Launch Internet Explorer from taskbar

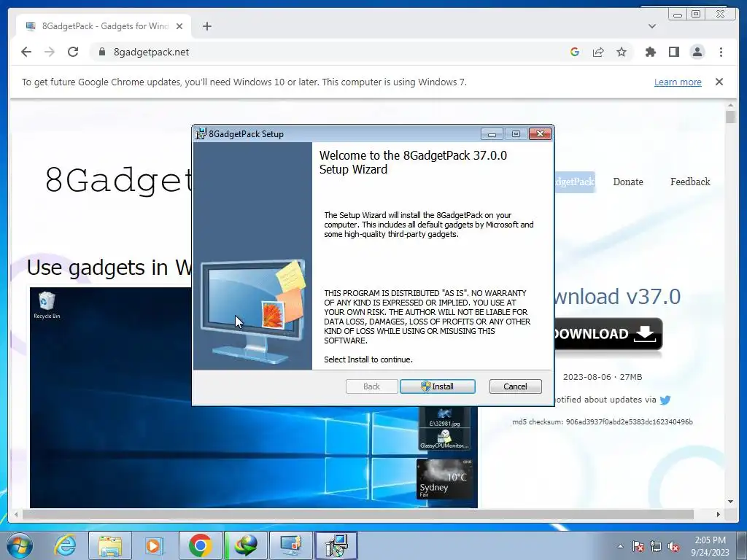(x=65, y=545)
